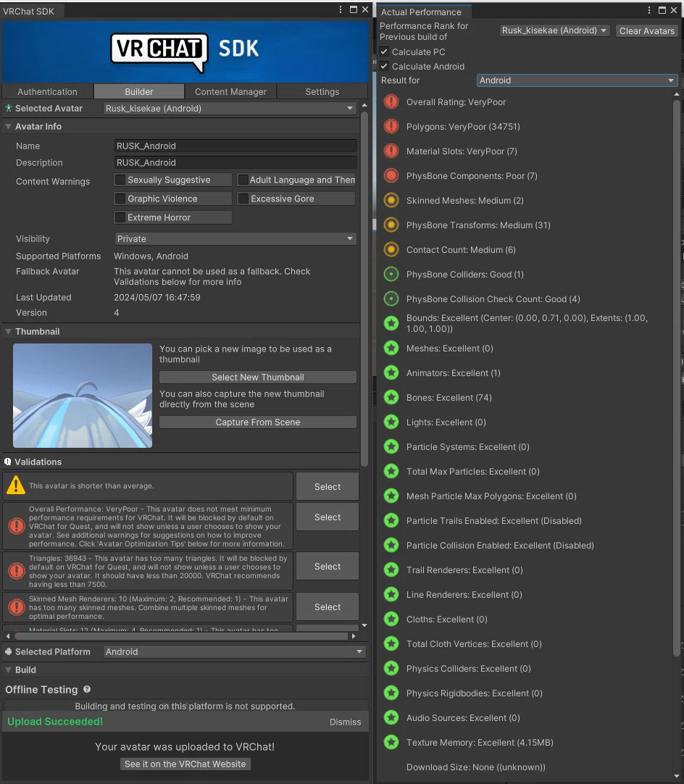Click the Texture Memory Excellent star icon
This screenshot has height=784, width=684.
tap(391, 742)
